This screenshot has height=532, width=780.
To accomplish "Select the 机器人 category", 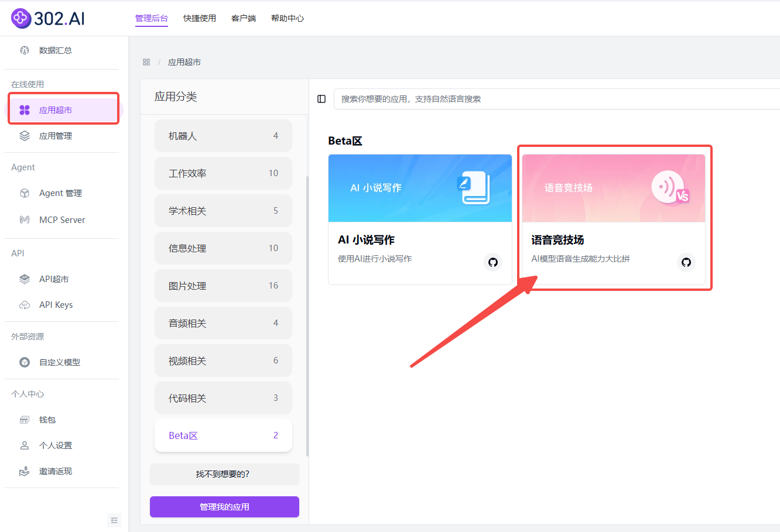I will [x=223, y=136].
